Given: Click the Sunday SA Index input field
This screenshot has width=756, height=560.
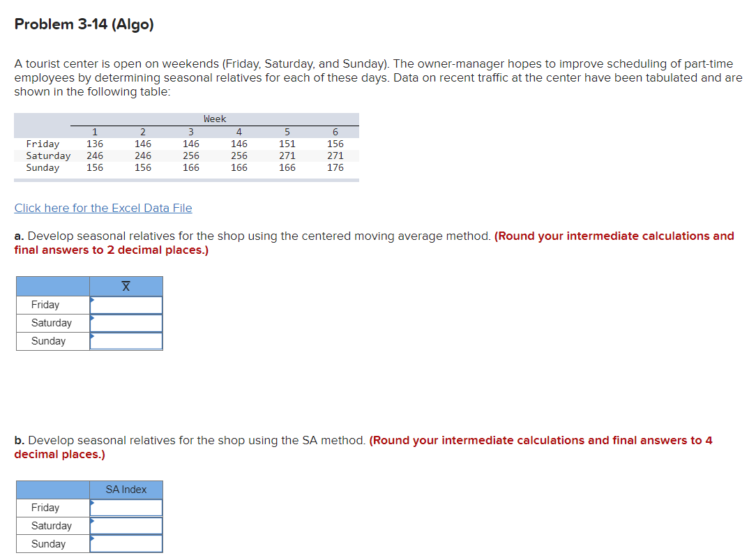Looking at the screenshot, I should pos(127,544).
